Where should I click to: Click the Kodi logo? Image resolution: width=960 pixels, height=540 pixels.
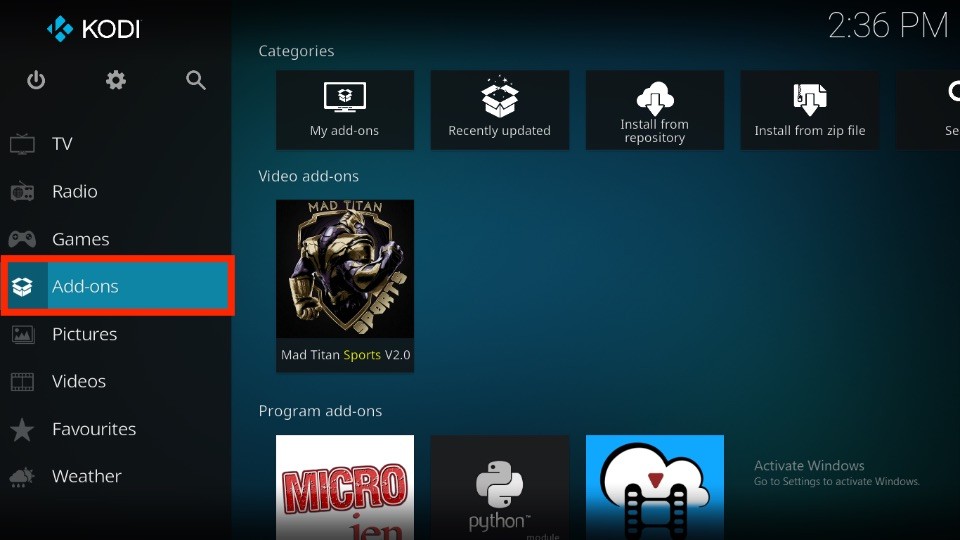coord(94,29)
